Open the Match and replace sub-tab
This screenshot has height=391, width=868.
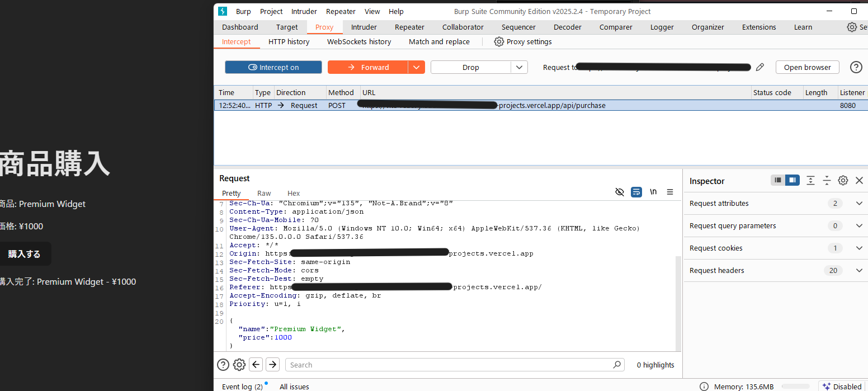(x=439, y=41)
